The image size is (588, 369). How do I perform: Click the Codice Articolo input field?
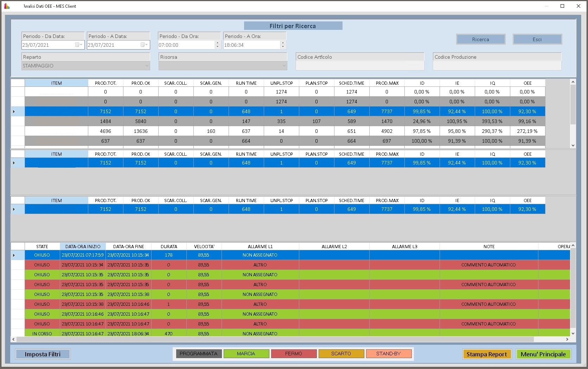click(360, 66)
